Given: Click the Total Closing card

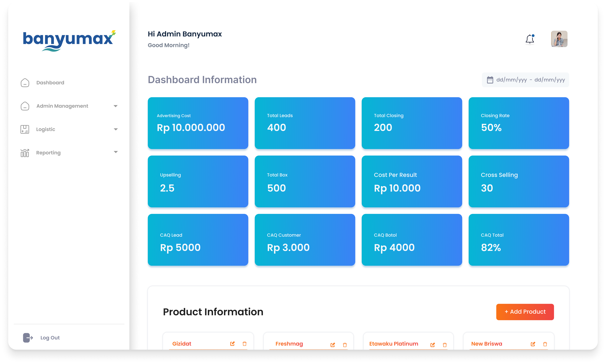Looking at the screenshot, I should (x=412, y=123).
